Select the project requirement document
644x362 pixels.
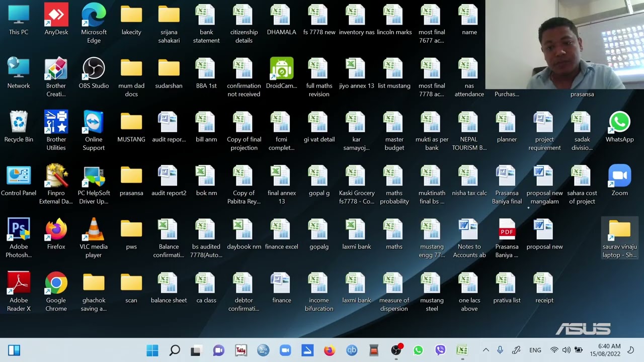click(544, 131)
